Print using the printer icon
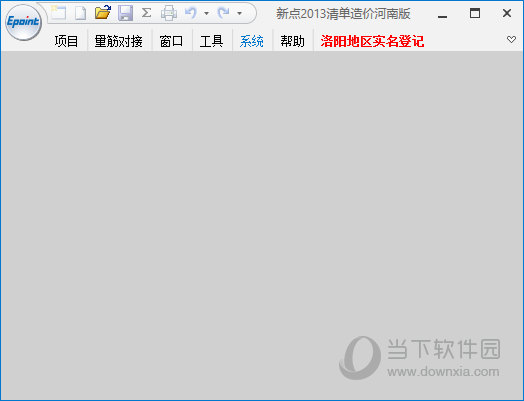Screen dimensions: 524x401 pyautogui.click(x=169, y=13)
